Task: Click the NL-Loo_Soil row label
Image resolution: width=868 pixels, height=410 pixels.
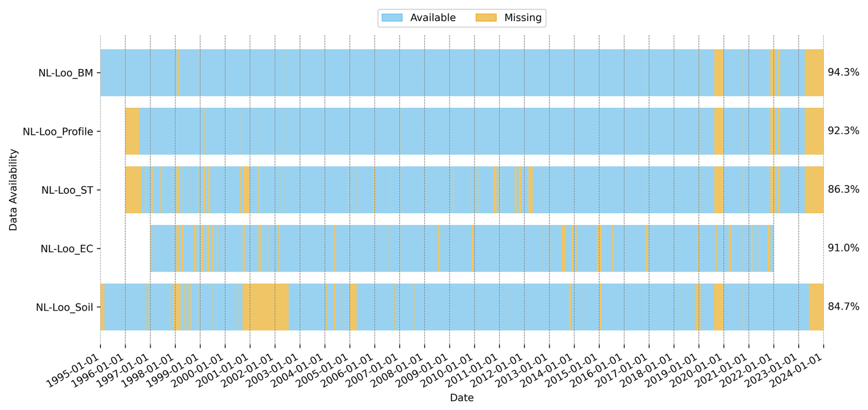Action: [64, 308]
